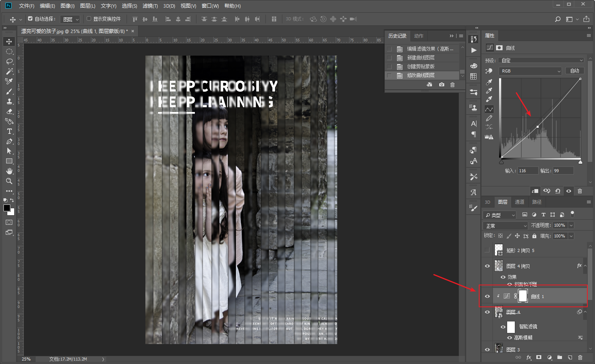Select the Path Selection tool
The image size is (595, 364).
[x=9, y=151]
